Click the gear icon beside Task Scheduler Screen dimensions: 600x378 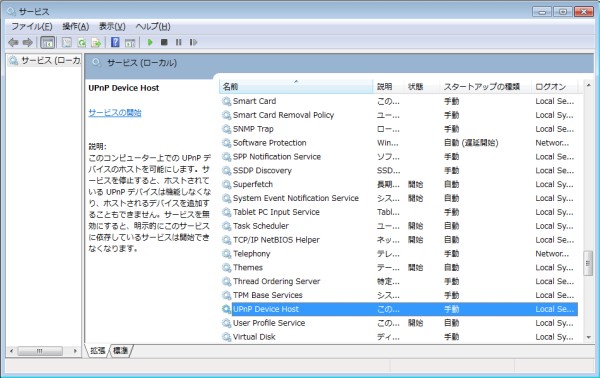point(227,226)
